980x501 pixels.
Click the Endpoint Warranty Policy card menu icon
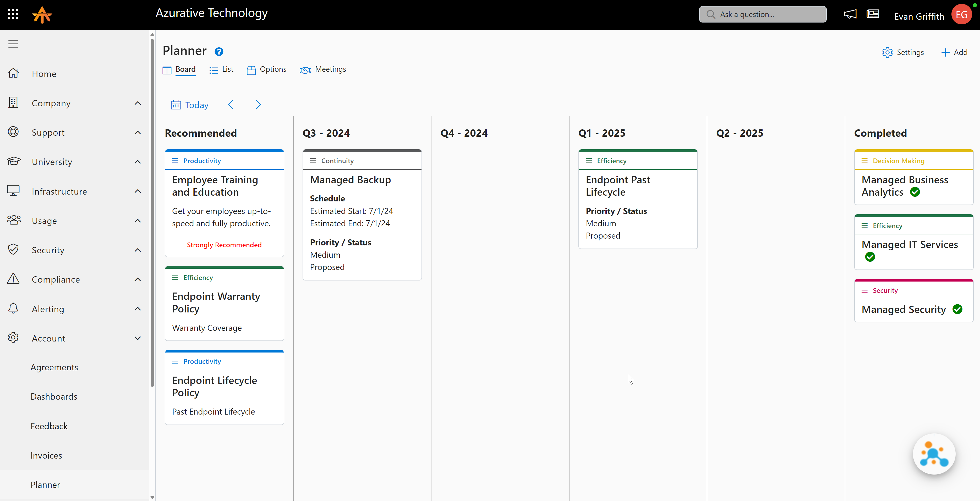click(x=175, y=278)
